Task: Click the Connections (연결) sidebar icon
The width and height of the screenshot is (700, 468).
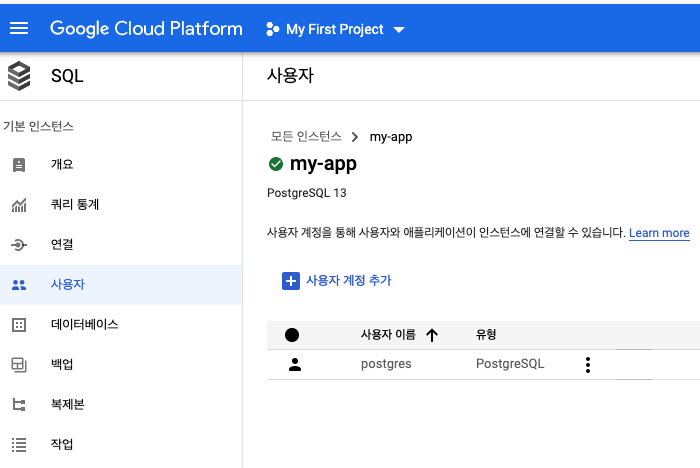Action: (19, 245)
